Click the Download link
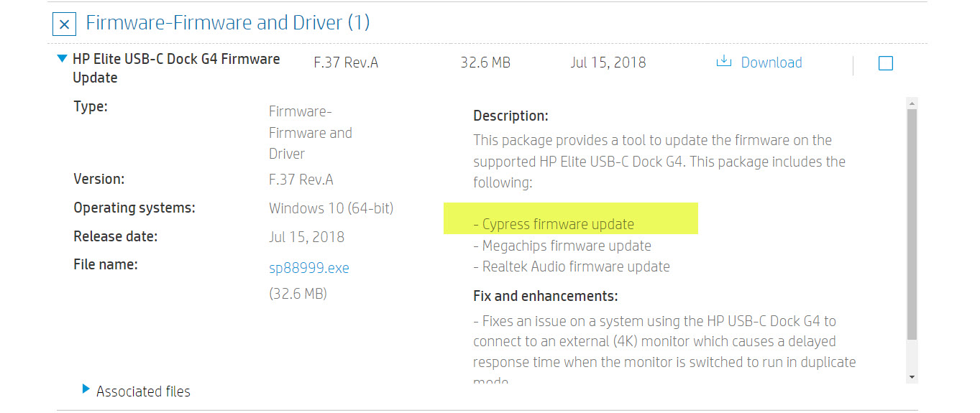Viewport: 980px width, 413px height. coord(771,62)
